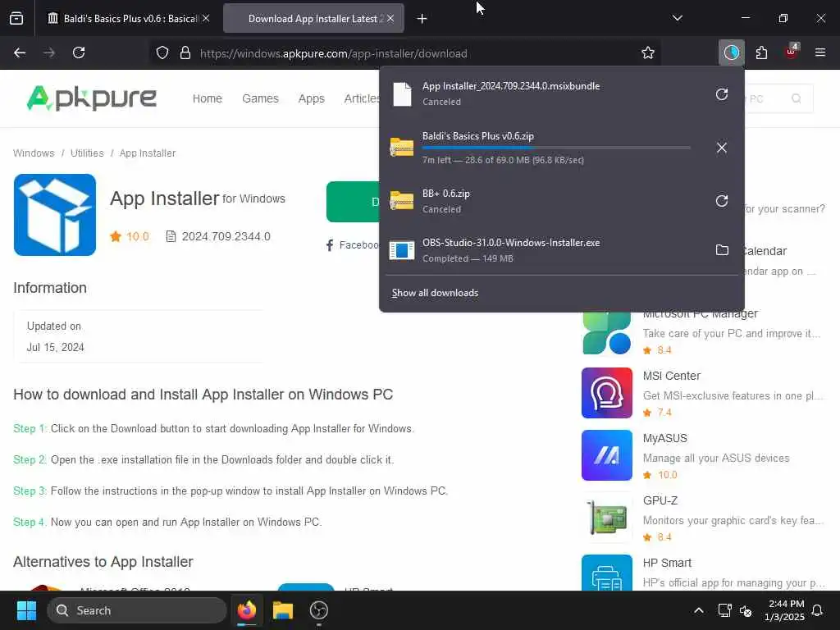Open the uBlock Origin extension icon

click(x=792, y=52)
